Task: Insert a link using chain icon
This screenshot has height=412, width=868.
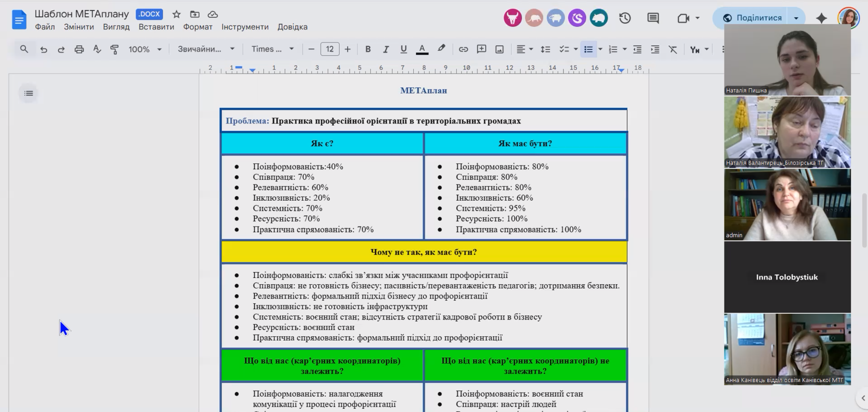Action: coord(463,49)
